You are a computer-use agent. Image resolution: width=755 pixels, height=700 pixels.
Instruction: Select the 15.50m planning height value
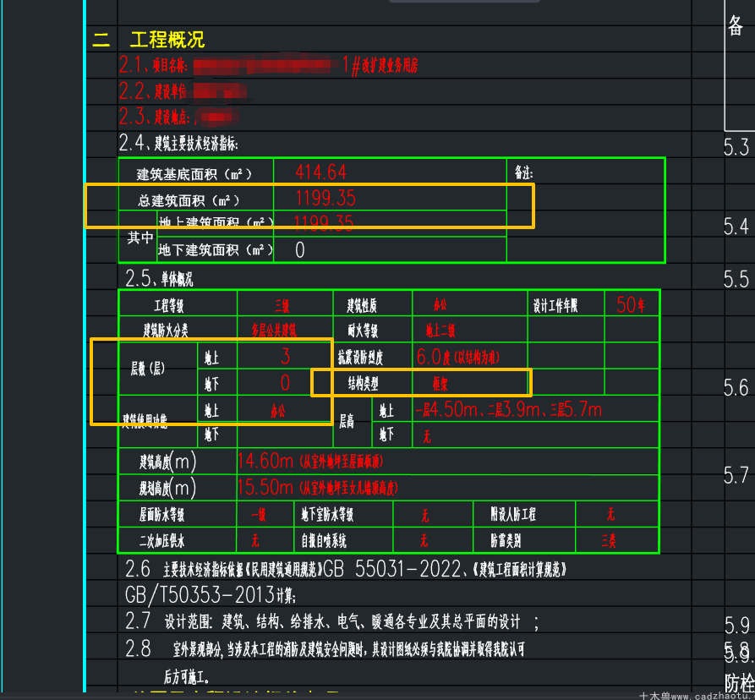point(317,488)
